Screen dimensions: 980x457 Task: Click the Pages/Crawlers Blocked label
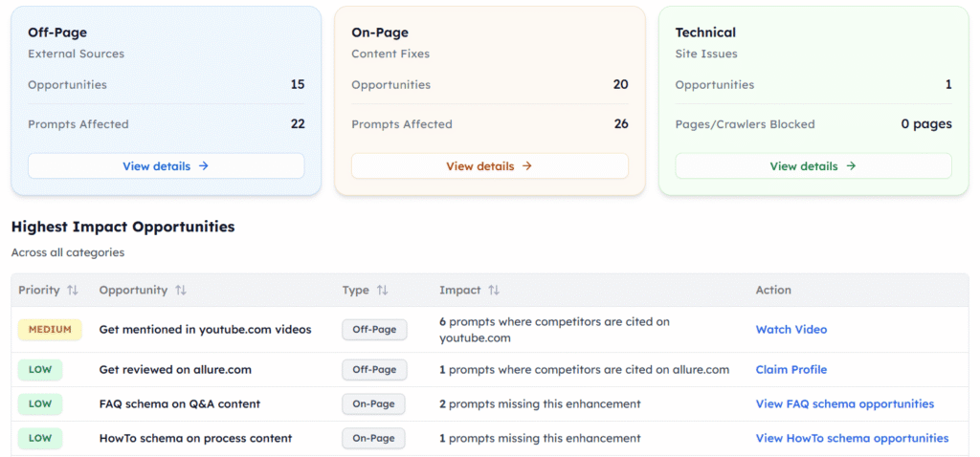tap(745, 124)
